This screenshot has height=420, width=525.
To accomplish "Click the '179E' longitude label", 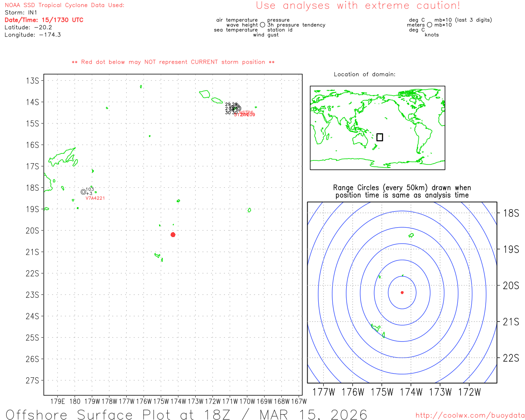I will pyautogui.click(x=58, y=401).
